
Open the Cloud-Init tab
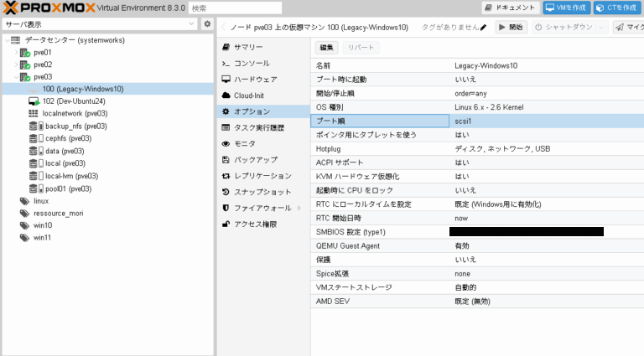coord(263,95)
